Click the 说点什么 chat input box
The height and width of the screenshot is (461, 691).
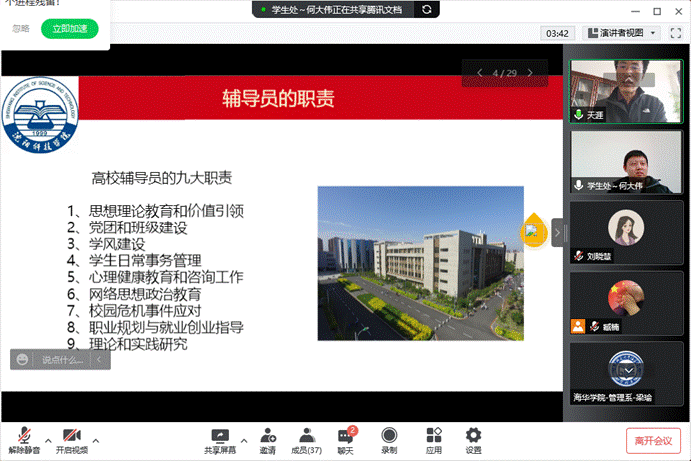coord(65,359)
